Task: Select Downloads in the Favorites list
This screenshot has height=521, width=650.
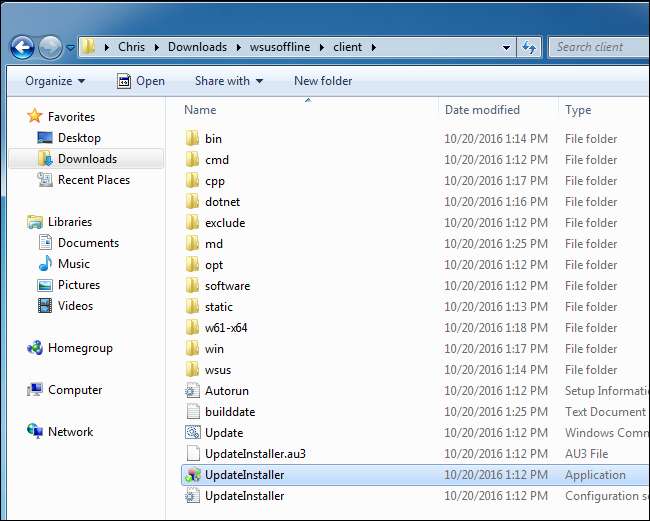Action: tap(87, 159)
